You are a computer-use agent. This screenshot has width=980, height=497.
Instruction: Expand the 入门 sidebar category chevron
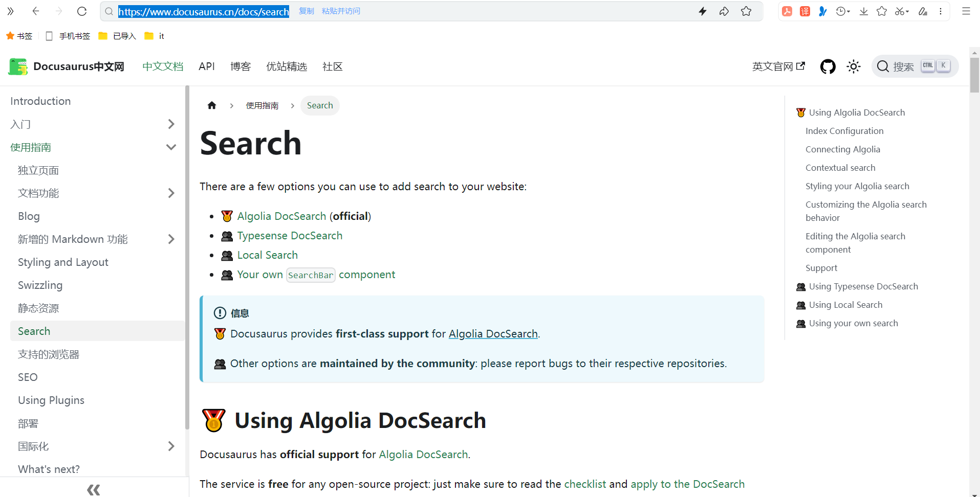(x=171, y=124)
